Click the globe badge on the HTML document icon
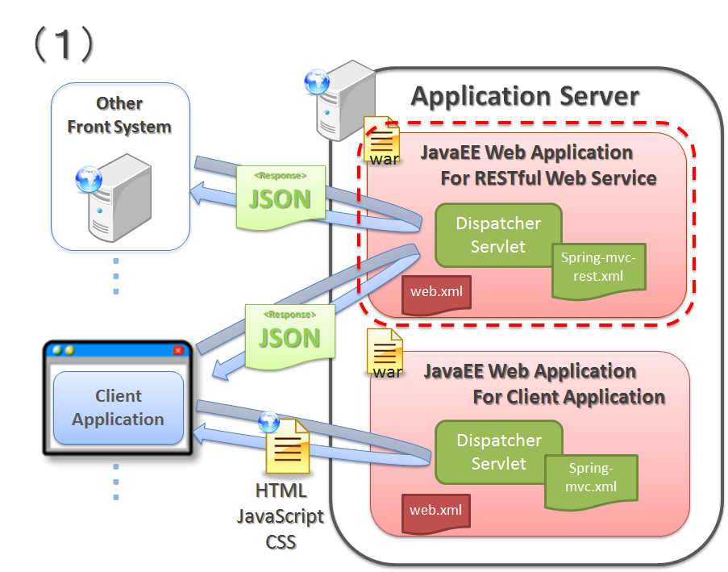Viewport: 728px width, 572px height. (x=267, y=422)
